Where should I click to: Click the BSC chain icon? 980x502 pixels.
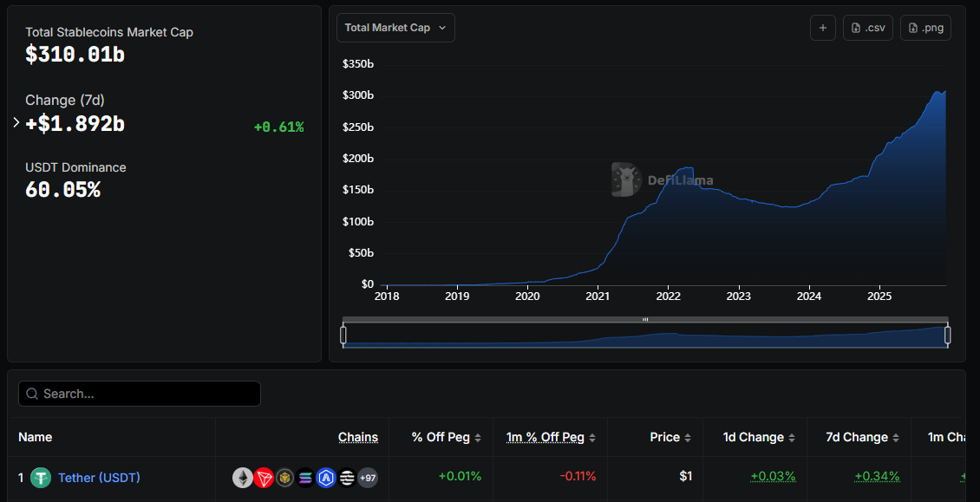[284, 478]
